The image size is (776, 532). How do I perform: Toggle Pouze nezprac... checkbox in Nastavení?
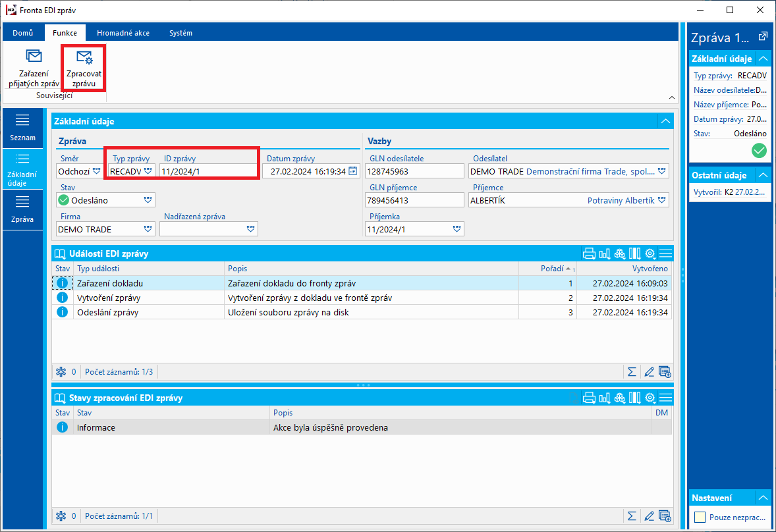[700, 517]
